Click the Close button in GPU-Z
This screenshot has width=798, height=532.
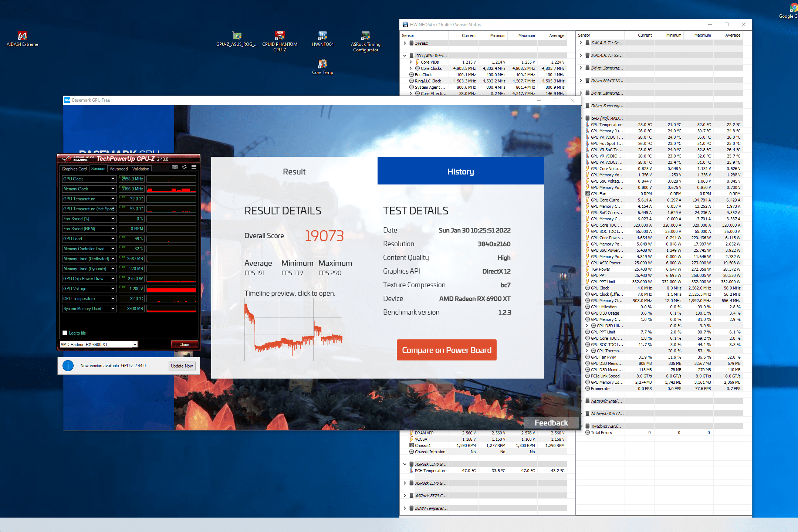[x=184, y=345]
